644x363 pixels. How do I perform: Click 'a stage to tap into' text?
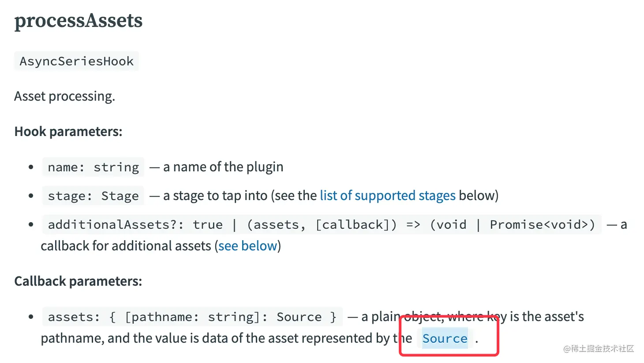pos(215,196)
